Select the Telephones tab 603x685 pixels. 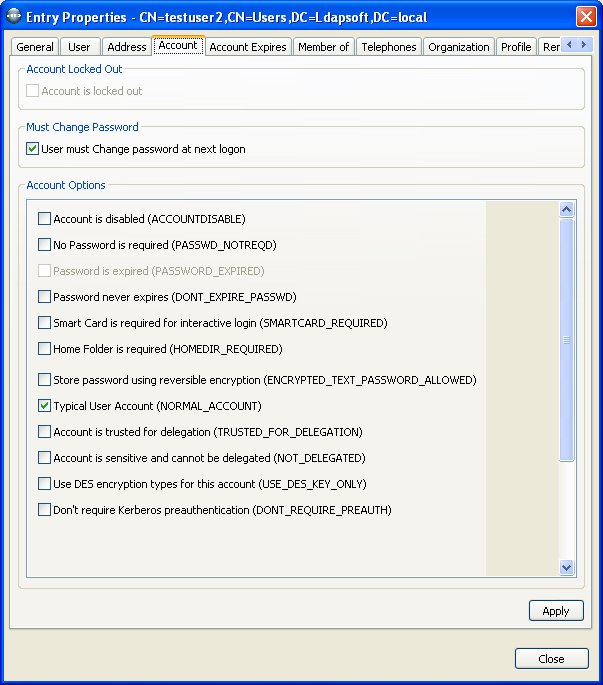[388, 47]
